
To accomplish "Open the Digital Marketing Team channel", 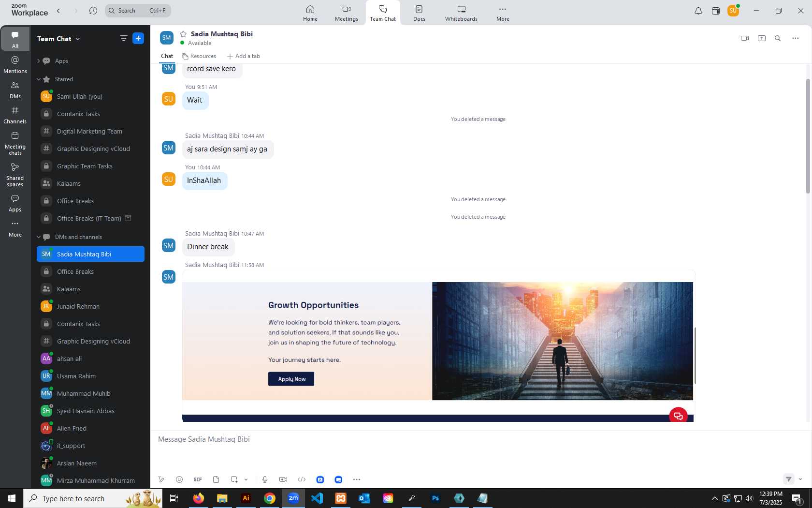I will coord(90,131).
